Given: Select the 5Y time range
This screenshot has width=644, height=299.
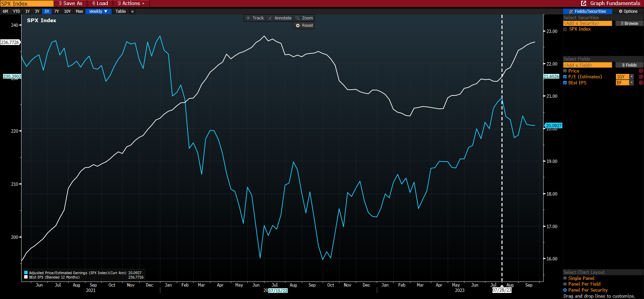Looking at the screenshot, I should [47, 11].
